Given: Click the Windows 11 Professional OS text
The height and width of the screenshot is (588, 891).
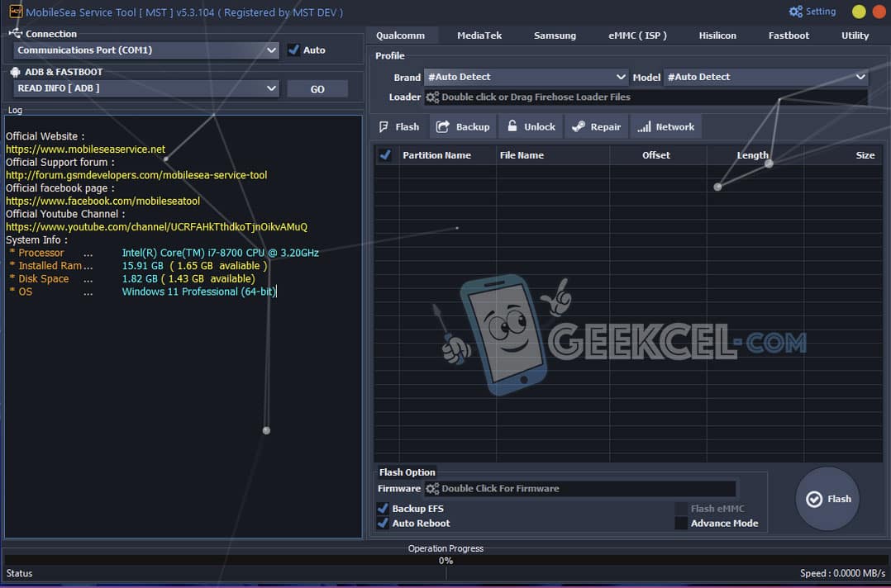Looking at the screenshot, I should [199, 292].
